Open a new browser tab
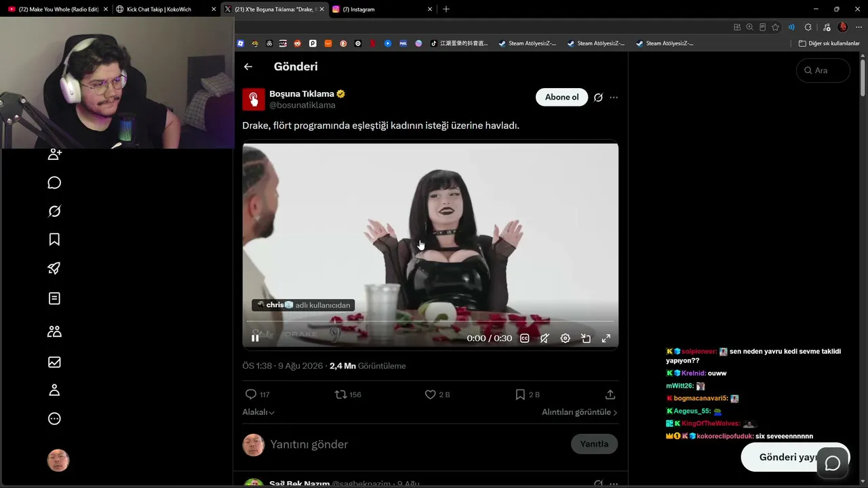The height and width of the screenshot is (488, 868). [446, 9]
